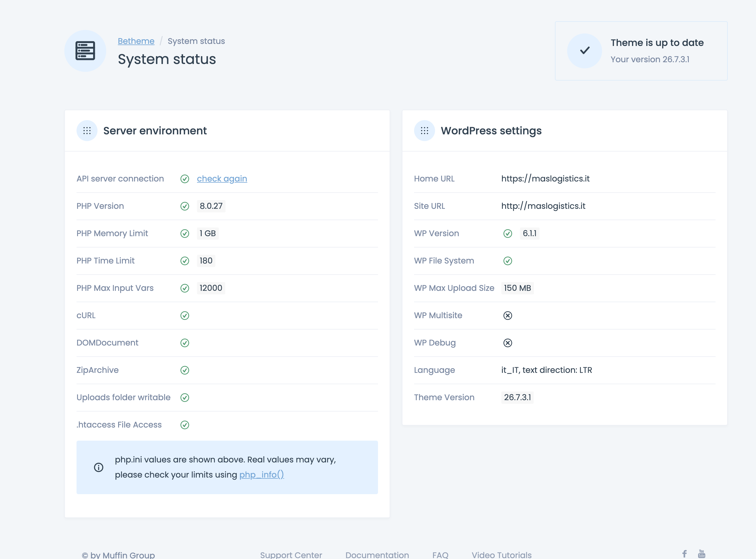The height and width of the screenshot is (559, 756).
Task: Click the 'Theme is up to date' heading
Action: (x=657, y=43)
